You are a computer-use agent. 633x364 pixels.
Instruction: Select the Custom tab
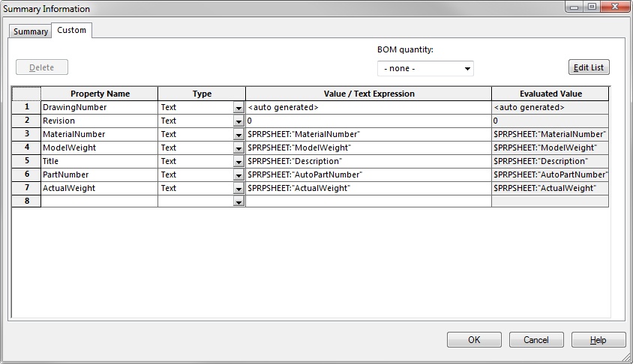(x=71, y=30)
